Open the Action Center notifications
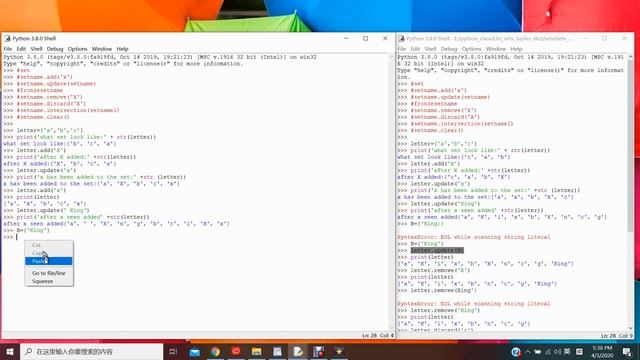The image size is (640, 360). (627, 352)
